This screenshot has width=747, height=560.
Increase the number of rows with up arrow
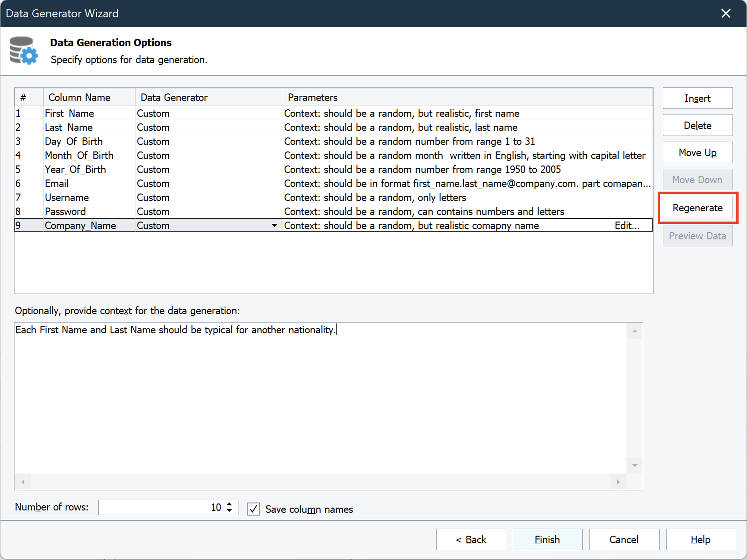pyautogui.click(x=230, y=504)
